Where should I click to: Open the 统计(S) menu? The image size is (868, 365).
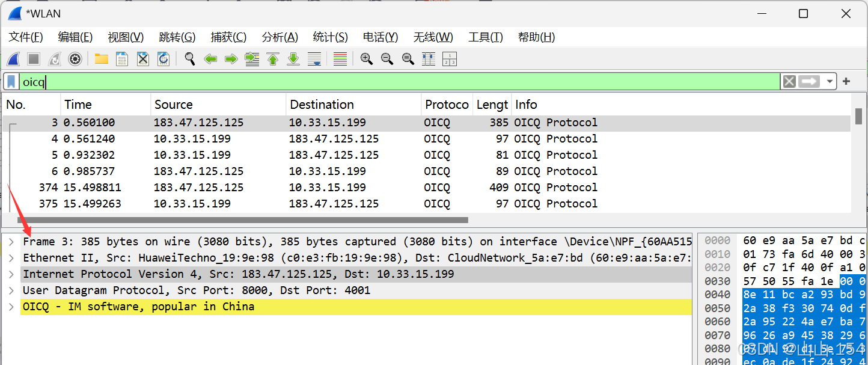pyautogui.click(x=331, y=37)
